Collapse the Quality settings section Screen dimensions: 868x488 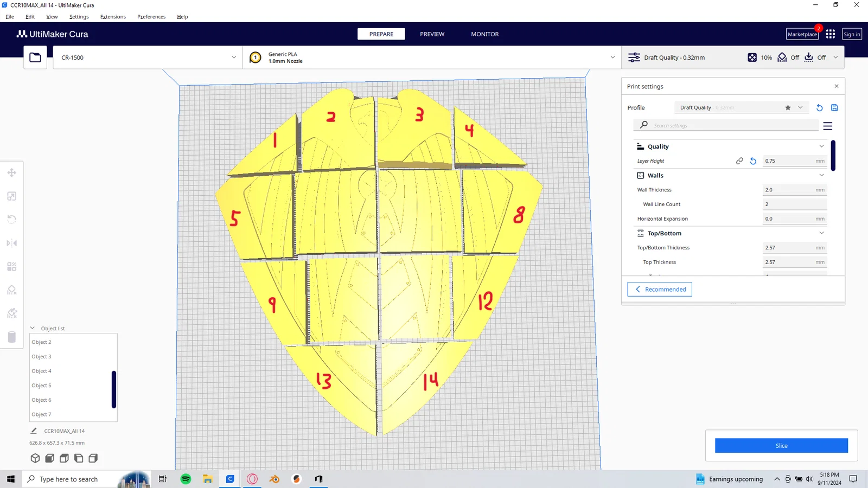tap(821, 146)
